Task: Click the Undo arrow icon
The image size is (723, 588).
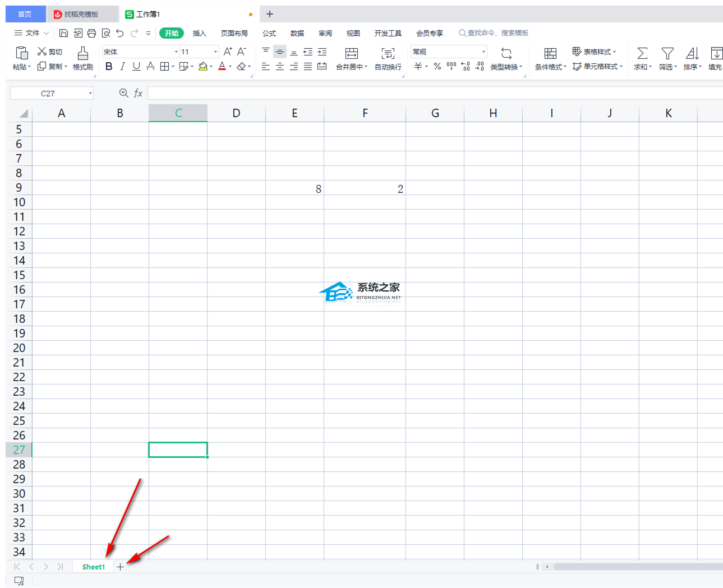Action: 119,33
